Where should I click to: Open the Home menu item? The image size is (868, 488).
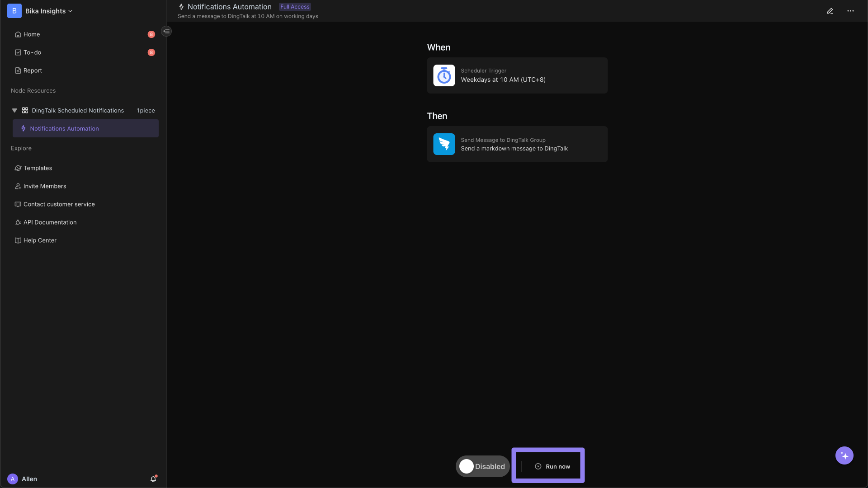click(32, 34)
